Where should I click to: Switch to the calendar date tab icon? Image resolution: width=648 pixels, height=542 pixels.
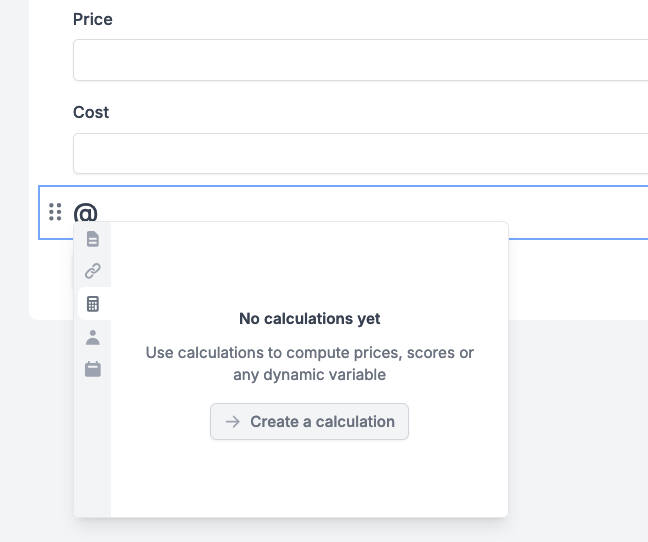(x=93, y=369)
